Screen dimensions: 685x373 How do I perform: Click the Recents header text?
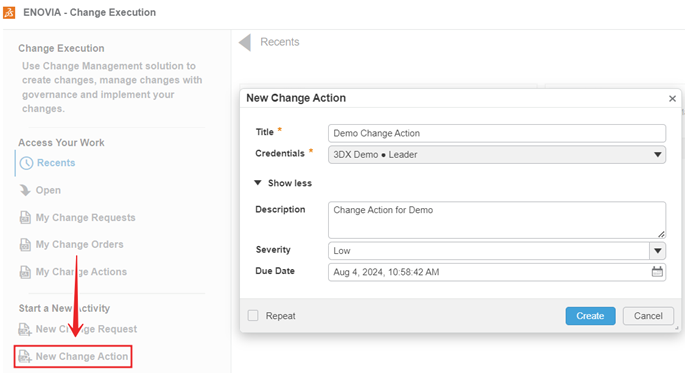coord(280,42)
